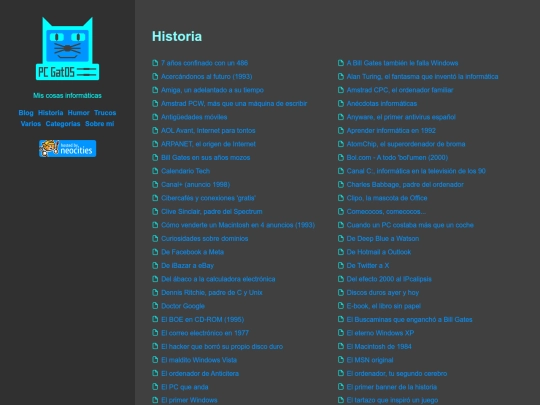
Task: Open 'De iBazar a eBay' article
Action: [x=187, y=266]
